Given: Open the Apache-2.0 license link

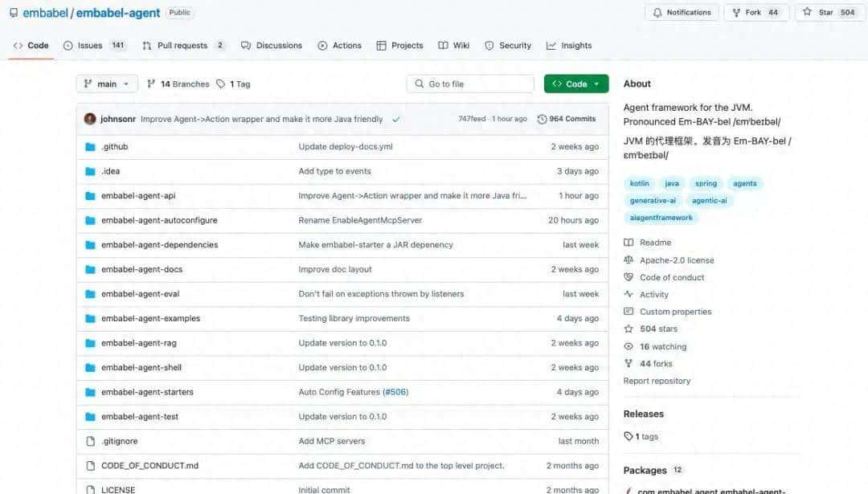Looking at the screenshot, I should pyautogui.click(x=676, y=260).
